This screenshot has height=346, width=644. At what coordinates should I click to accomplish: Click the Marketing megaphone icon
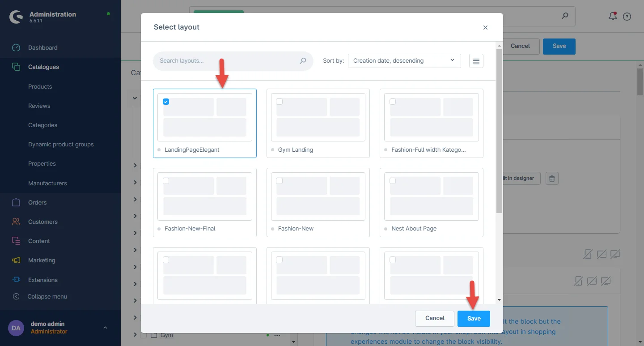(x=16, y=261)
